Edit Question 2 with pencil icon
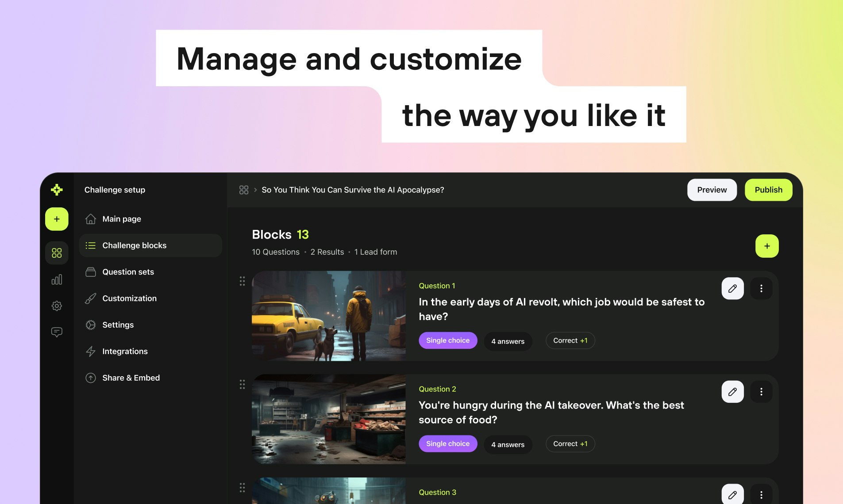The width and height of the screenshot is (843, 504). [x=733, y=392]
